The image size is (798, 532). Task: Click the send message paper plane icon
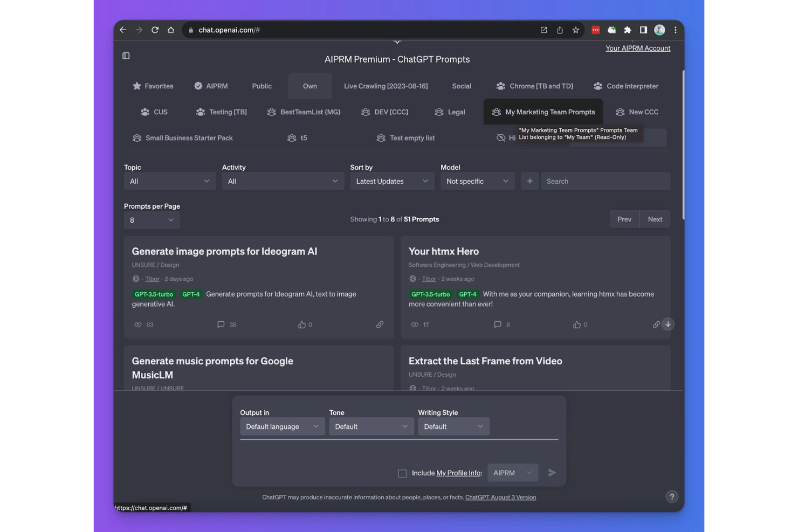[552, 473]
